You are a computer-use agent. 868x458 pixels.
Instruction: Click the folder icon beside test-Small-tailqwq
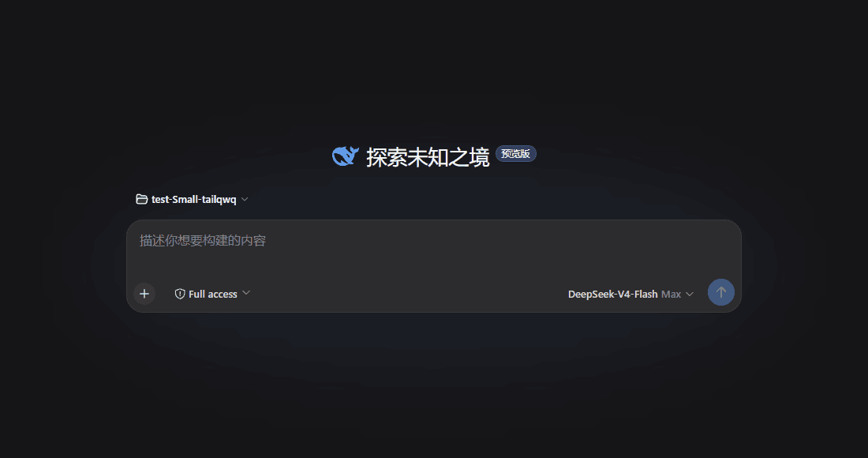point(142,199)
